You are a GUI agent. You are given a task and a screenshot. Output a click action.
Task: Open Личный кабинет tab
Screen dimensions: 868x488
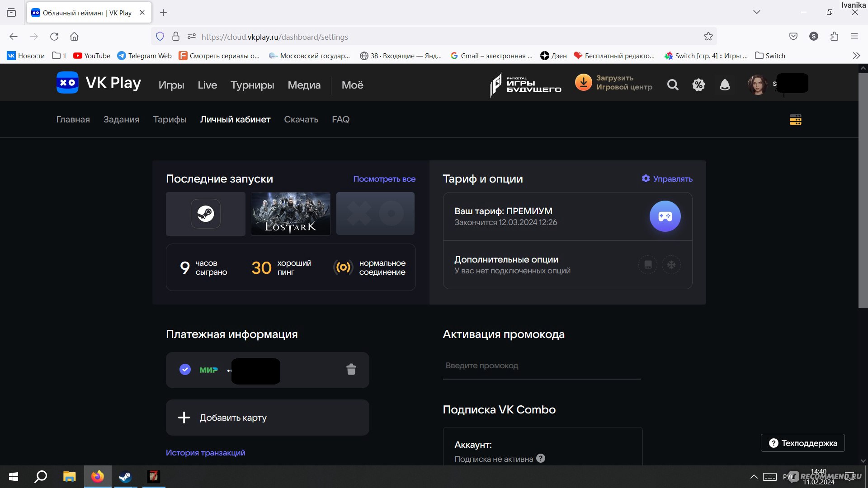tap(234, 119)
